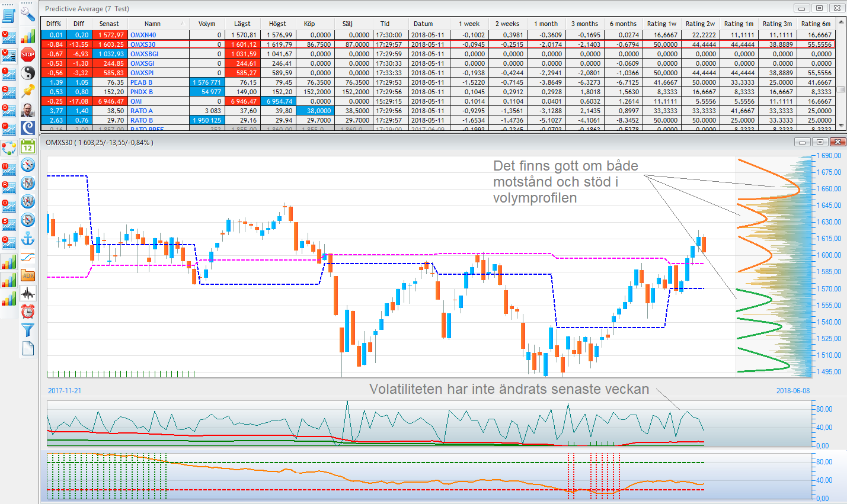Click the Namn column header

point(152,24)
